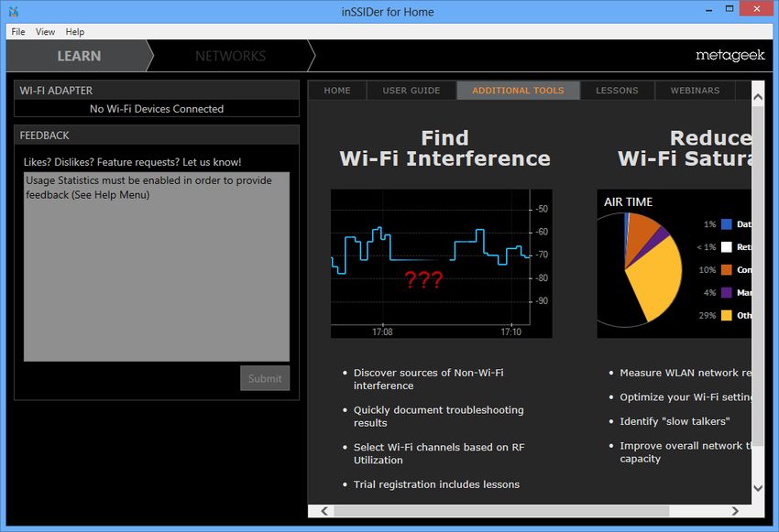Click the -70 axis value on graph
Viewport: 779px width, 532px height.
pyautogui.click(x=542, y=255)
